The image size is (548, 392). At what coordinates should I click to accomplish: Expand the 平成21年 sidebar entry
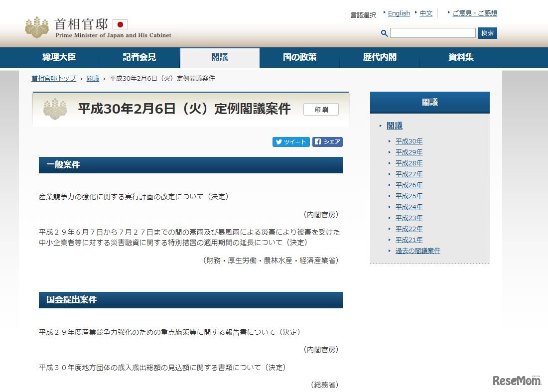click(x=409, y=240)
